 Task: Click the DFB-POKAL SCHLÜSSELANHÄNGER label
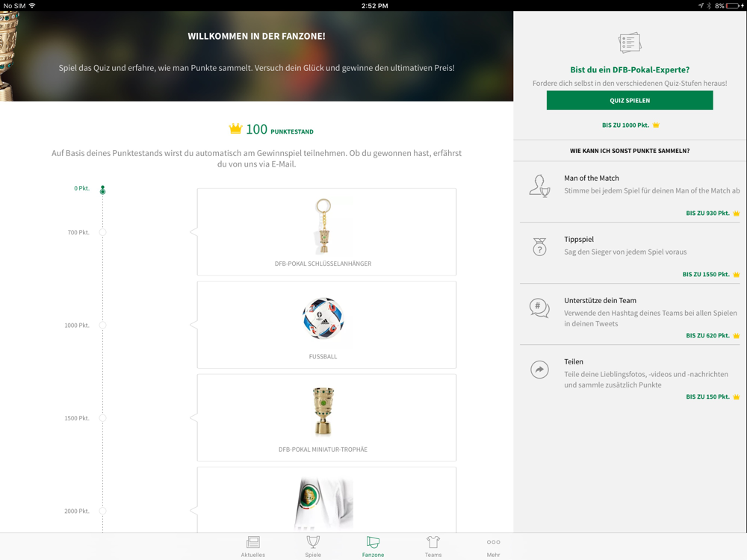pyautogui.click(x=323, y=264)
